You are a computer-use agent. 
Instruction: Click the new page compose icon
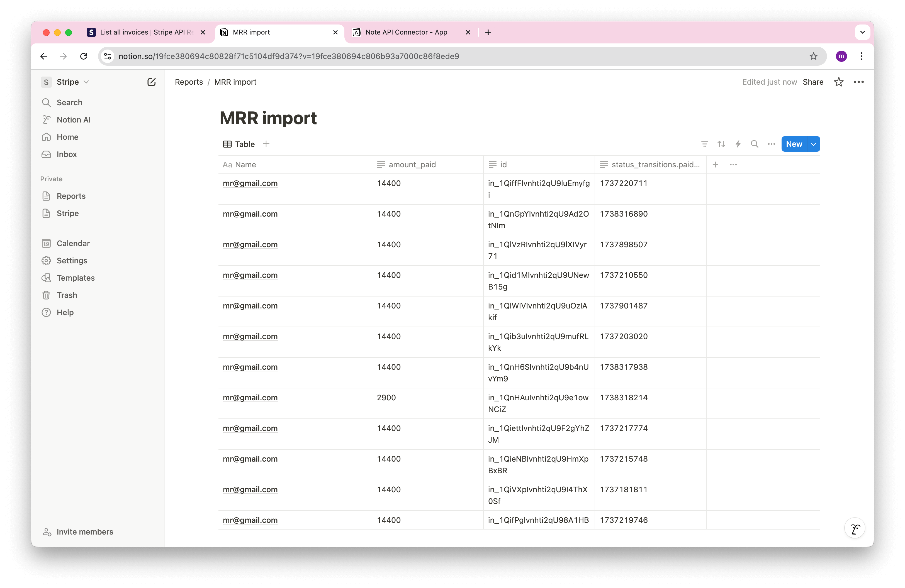151,82
